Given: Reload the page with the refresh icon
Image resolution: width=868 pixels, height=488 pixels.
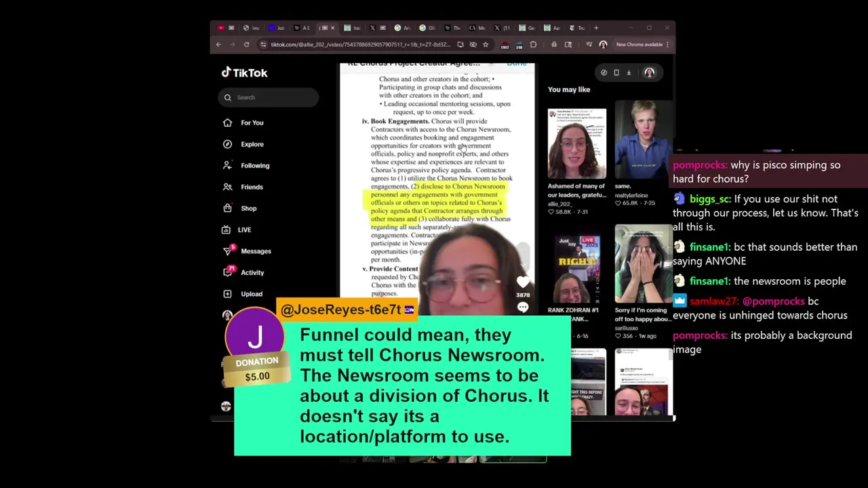Looking at the screenshot, I should pos(246,45).
